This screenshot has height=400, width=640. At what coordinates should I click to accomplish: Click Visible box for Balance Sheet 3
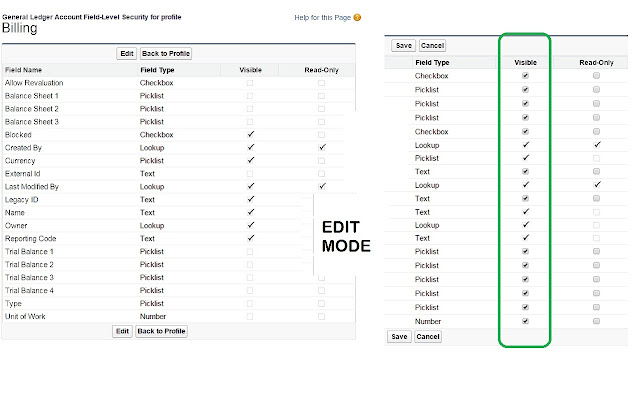tap(250, 122)
